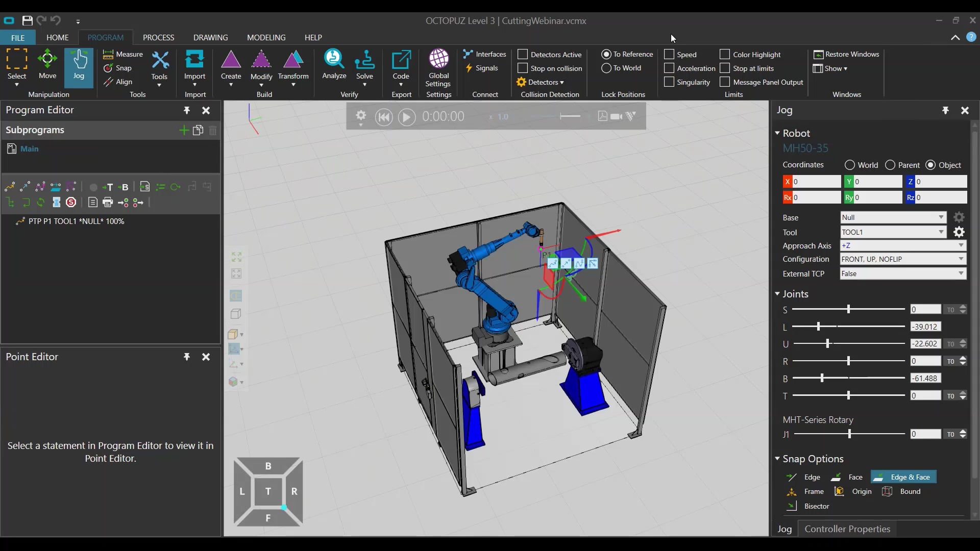Screen dimensions: 980x551
Task: Enable Stop on collision checkbox
Action: pos(523,68)
